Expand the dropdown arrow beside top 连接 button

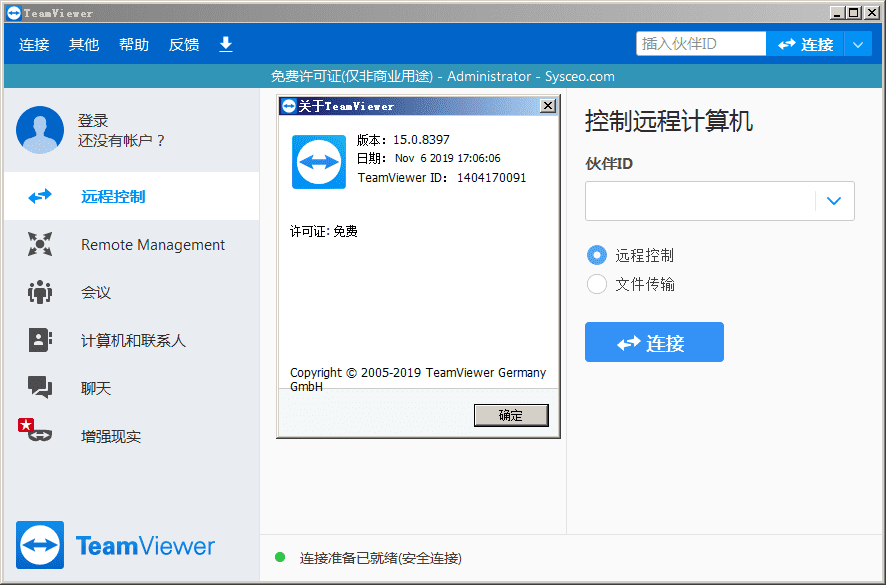858,44
